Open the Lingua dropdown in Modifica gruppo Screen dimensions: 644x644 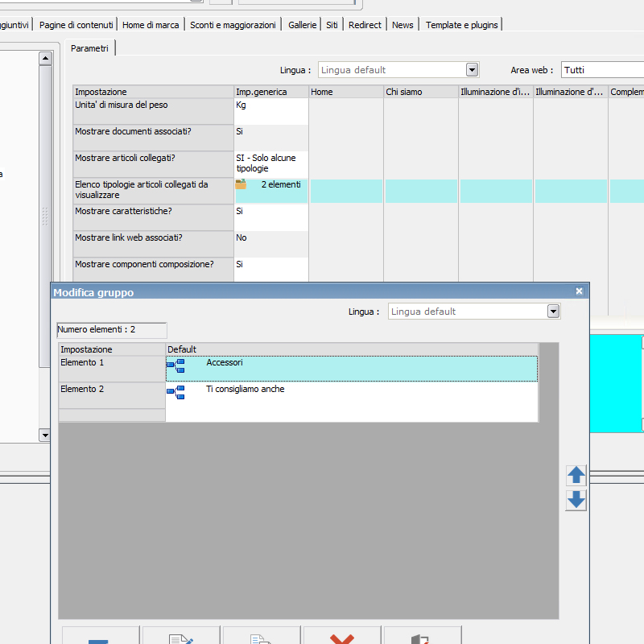tap(553, 312)
